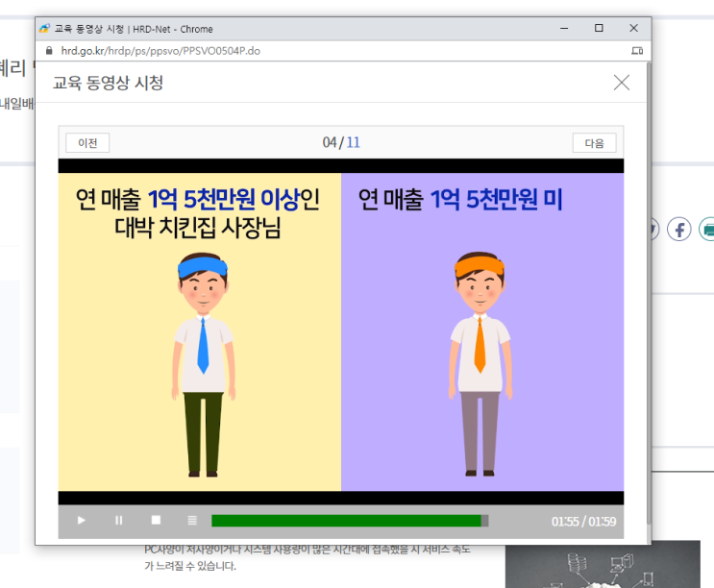This screenshot has height=588, width=714.
Task: Share via Facebook icon in background page
Action: pyautogui.click(x=679, y=229)
